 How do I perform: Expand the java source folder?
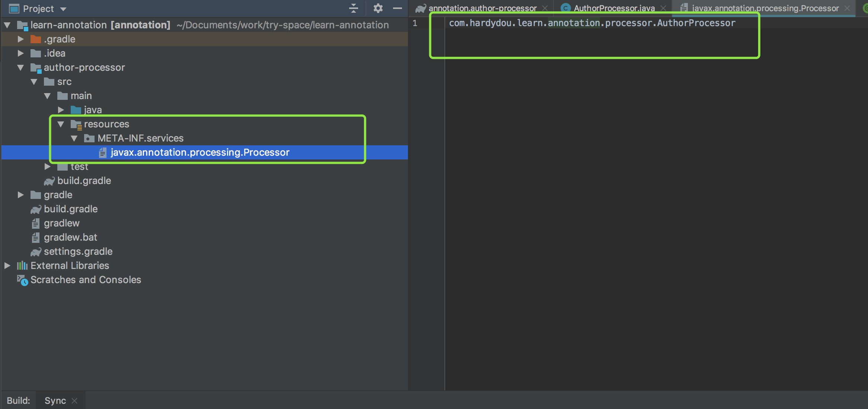coord(61,110)
